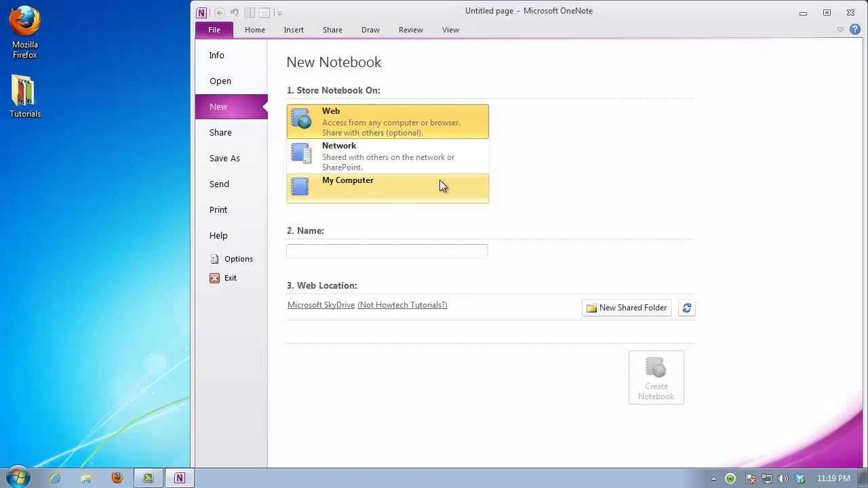Show hidden system tray icons
The image size is (868, 488).
tap(713, 479)
